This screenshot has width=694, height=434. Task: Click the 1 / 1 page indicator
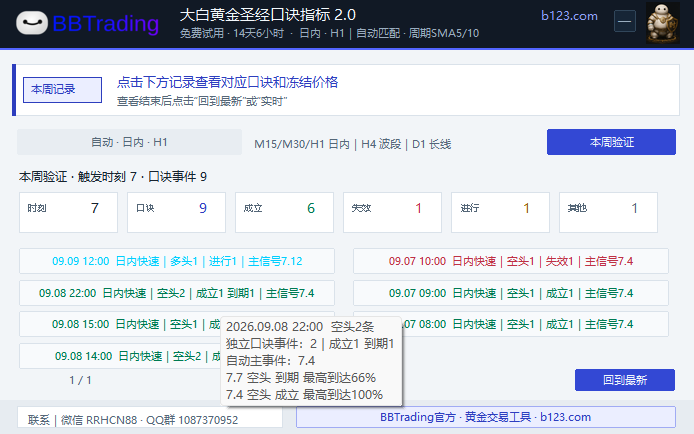pyautogui.click(x=80, y=380)
